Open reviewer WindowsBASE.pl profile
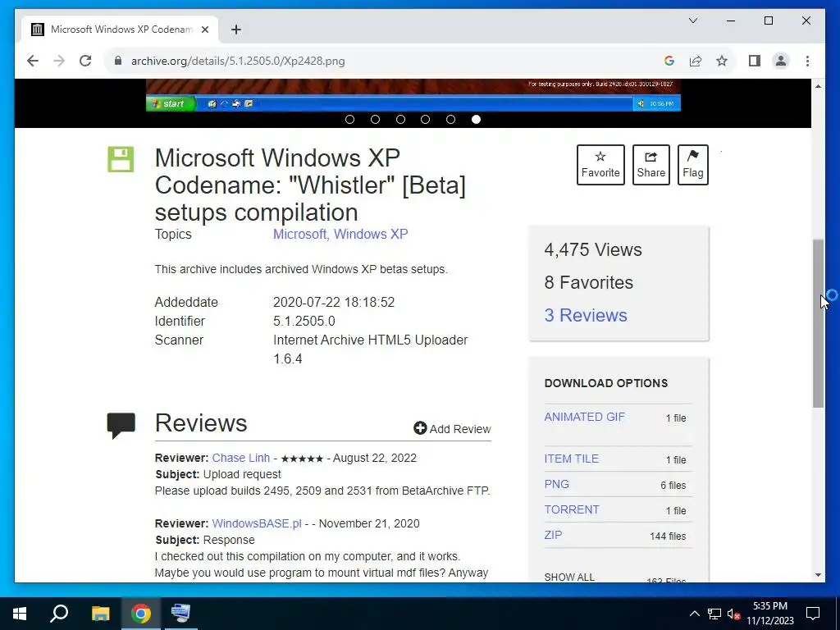The image size is (840, 630). (257, 523)
